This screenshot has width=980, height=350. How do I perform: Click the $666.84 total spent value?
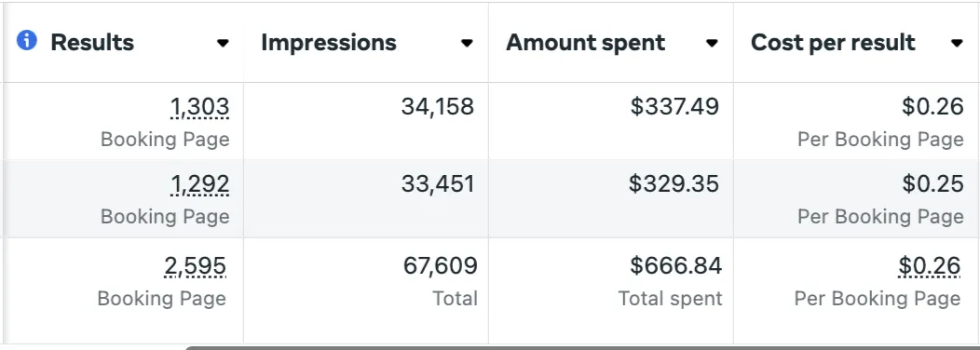point(676,266)
